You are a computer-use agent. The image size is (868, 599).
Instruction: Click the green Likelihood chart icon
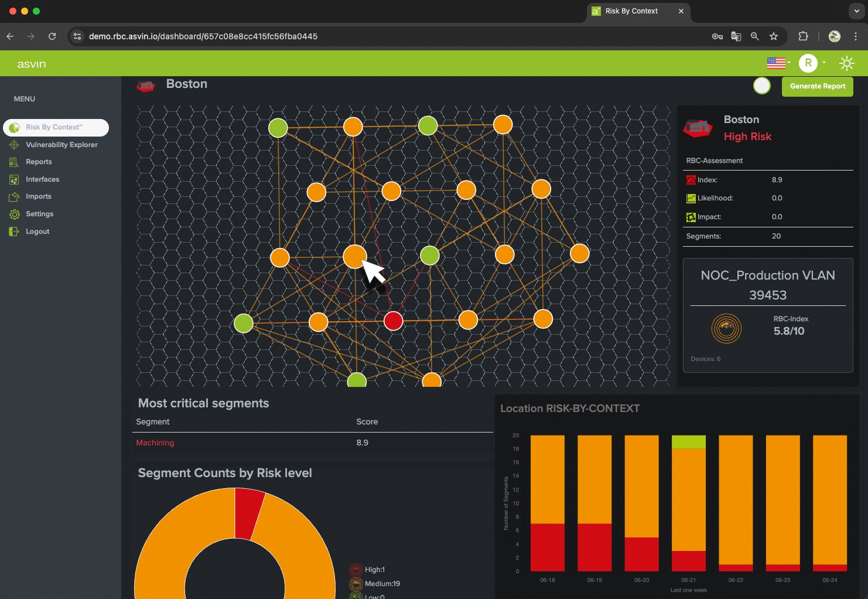point(691,198)
